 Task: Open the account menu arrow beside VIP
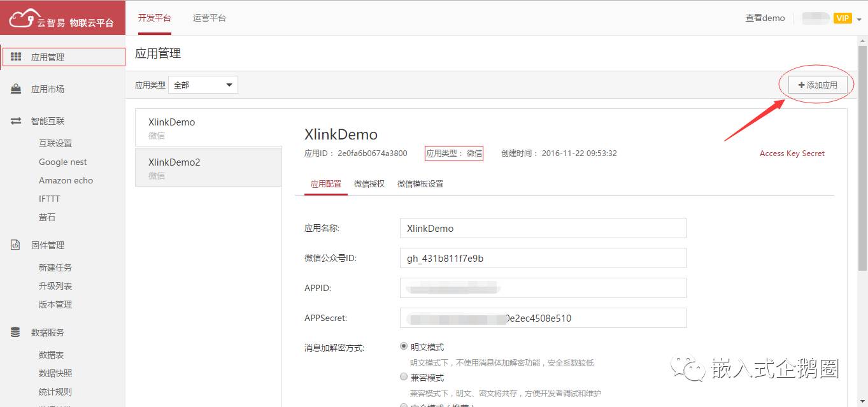859,19
